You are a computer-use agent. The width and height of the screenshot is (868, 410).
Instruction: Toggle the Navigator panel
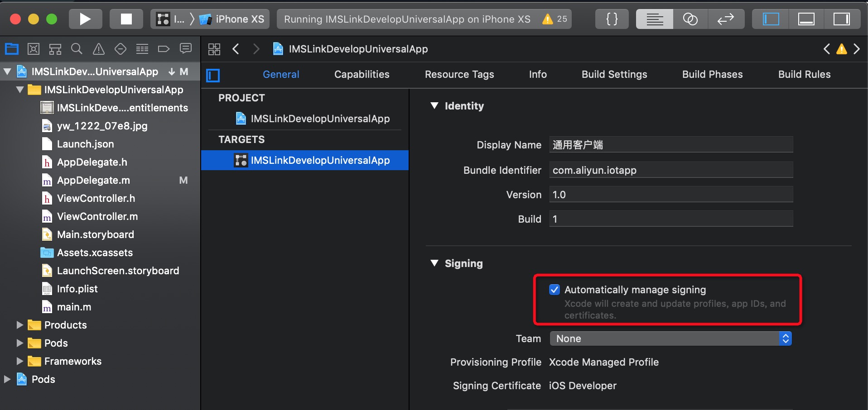point(771,19)
